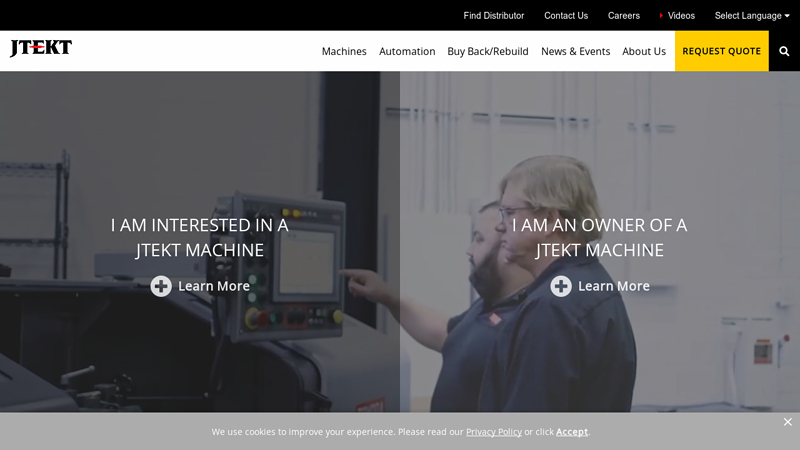Open the search magnifier icon
Image resolution: width=800 pixels, height=450 pixels.
[784, 51]
